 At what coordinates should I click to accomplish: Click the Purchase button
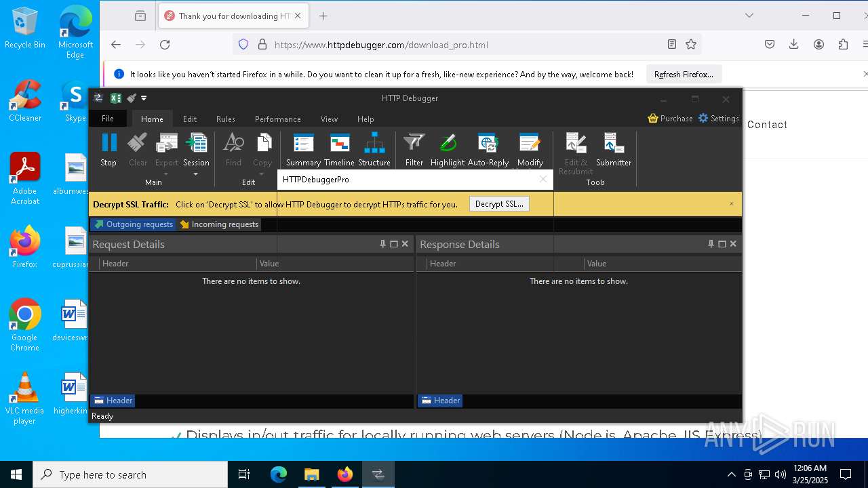(670, 118)
